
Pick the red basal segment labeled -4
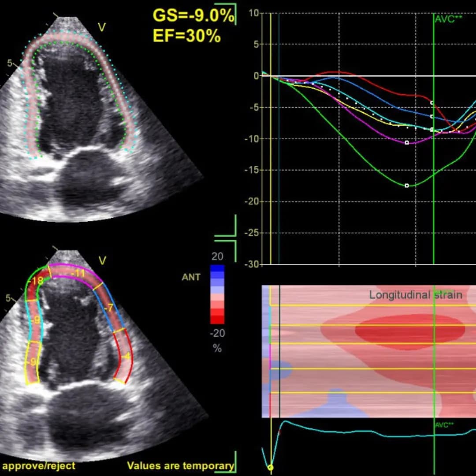pos(126,356)
